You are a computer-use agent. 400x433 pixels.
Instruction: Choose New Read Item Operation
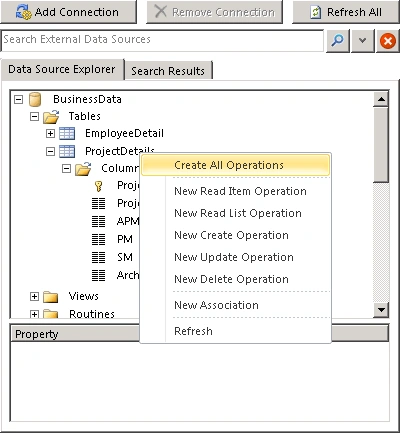tap(240, 191)
